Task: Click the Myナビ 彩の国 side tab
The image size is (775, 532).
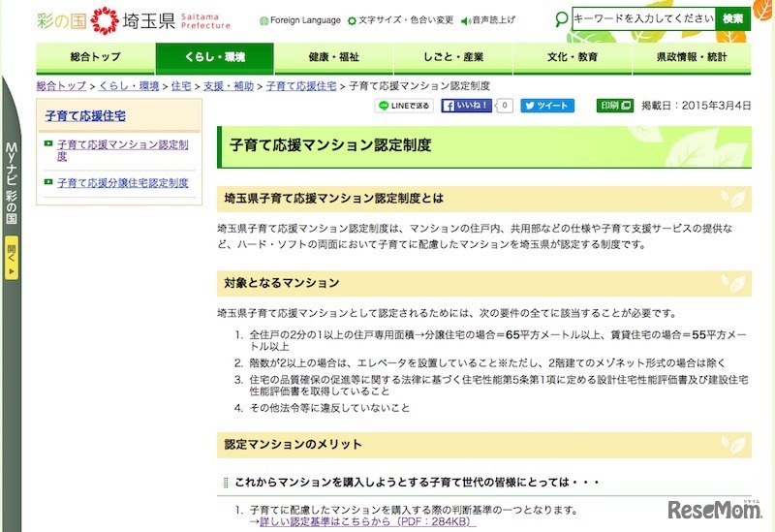Action: [12, 183]
